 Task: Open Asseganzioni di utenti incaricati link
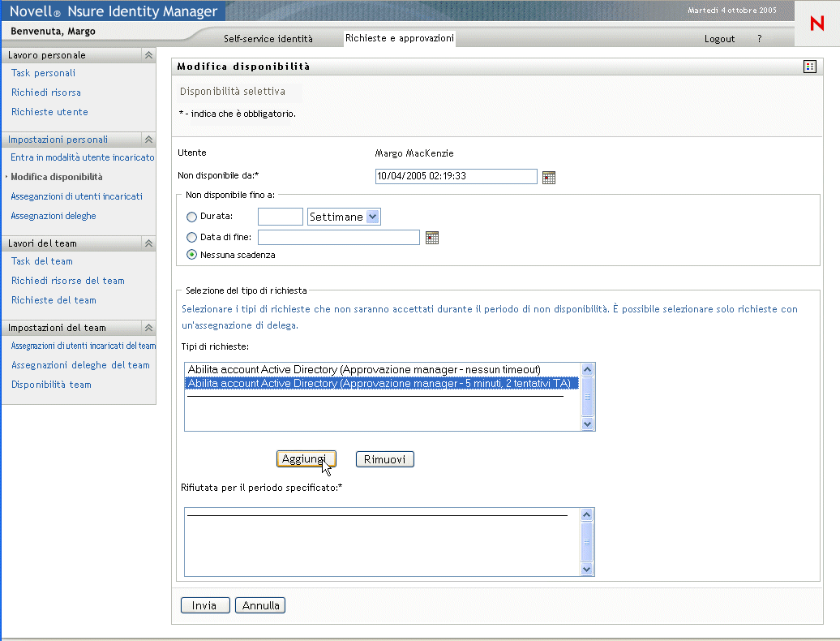(x=76, y=196)
